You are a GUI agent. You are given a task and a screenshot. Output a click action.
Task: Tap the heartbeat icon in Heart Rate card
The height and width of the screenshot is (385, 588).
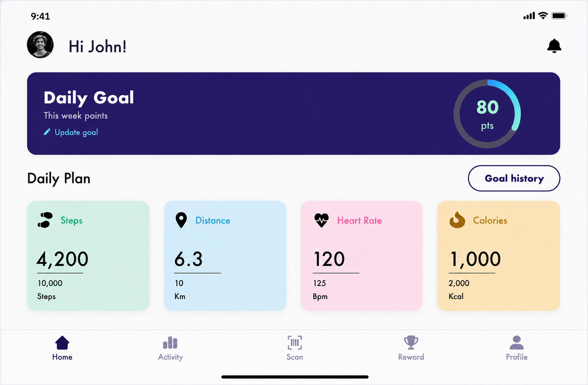coord(322,220)
